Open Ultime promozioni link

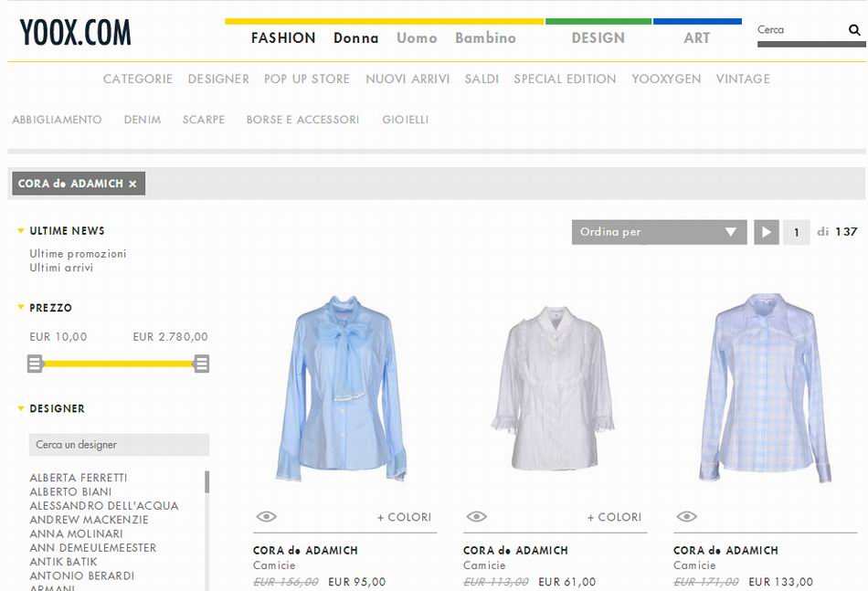78,253
